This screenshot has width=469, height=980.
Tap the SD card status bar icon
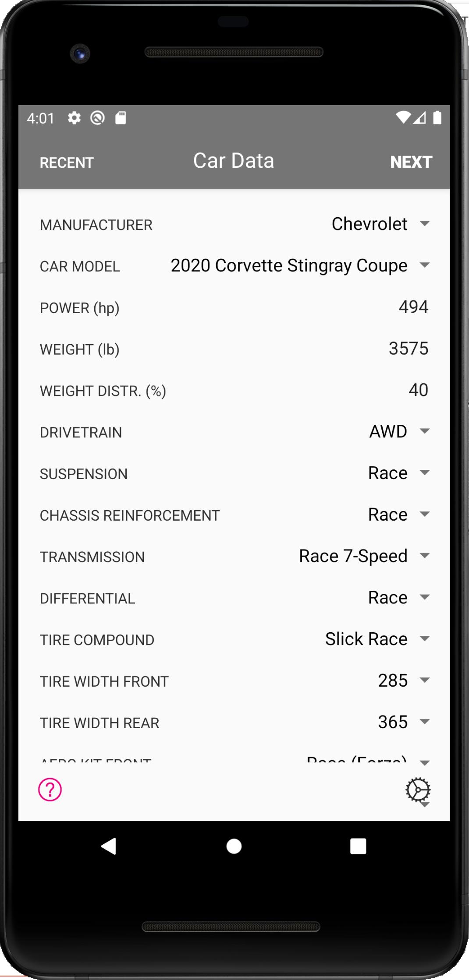click(x=121, y=118)
